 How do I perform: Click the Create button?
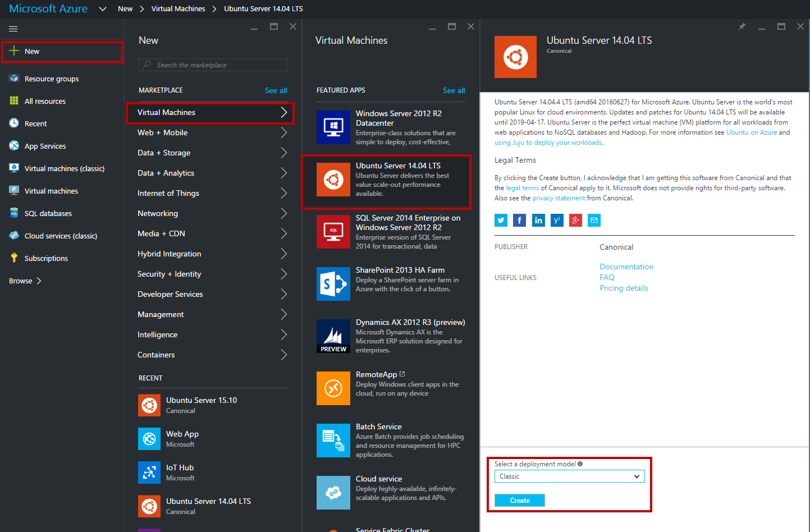[x=520, y=501]
